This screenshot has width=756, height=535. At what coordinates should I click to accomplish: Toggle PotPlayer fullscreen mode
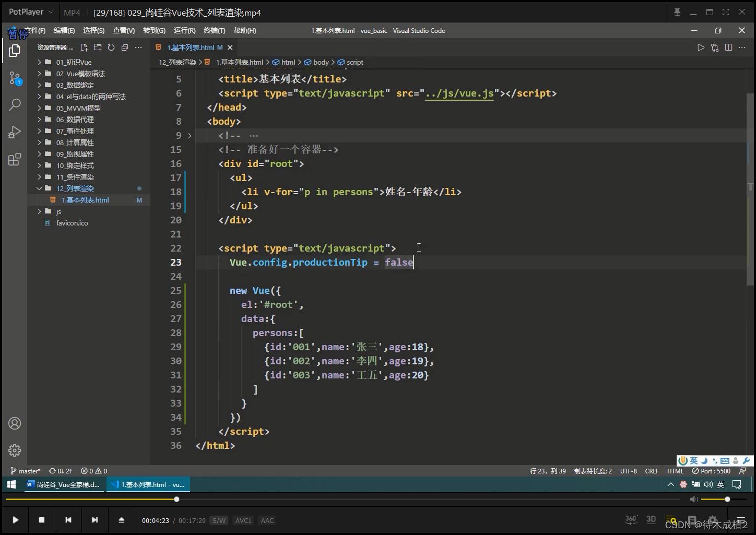pos(726,12)
